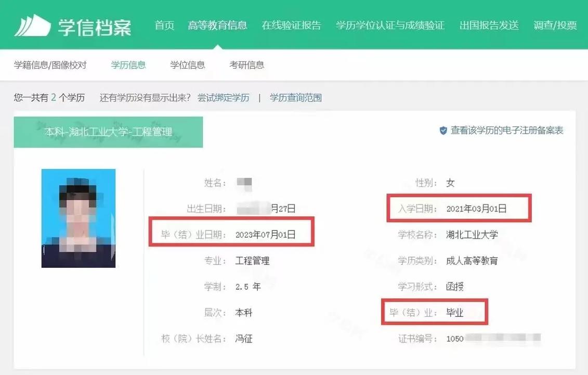The image size is (588, 375).
Task: View 查看该学历的电子注册备案表 link
Action: pos(507,131)
